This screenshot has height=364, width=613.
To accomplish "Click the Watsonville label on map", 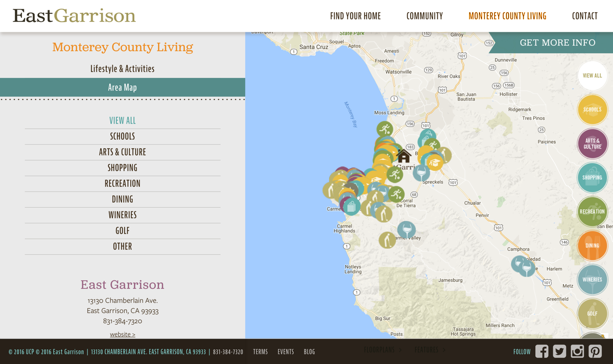I will pyautogui.click(x=398, y=72).
